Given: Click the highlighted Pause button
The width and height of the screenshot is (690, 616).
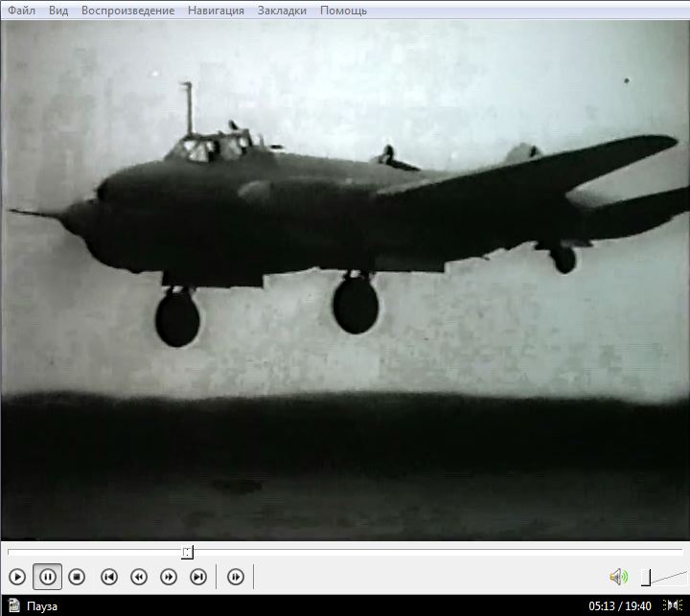Looking at the screenshot, I should click(x=48, y=577).
